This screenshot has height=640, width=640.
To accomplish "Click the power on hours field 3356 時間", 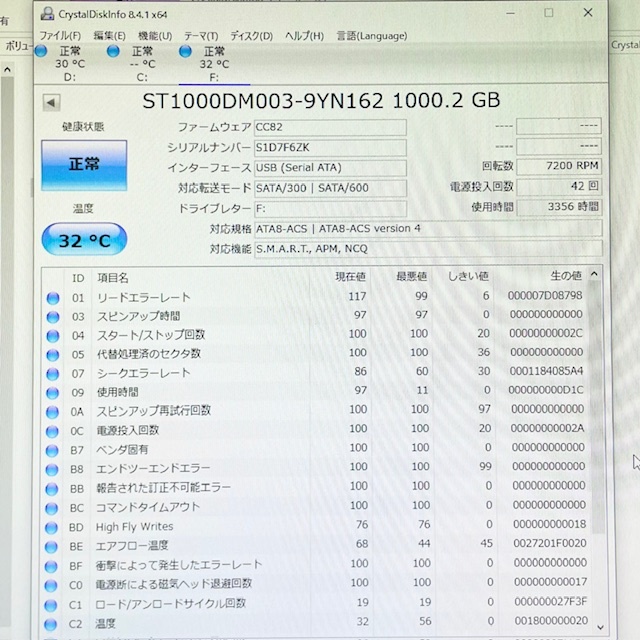I will tap(558, 207).
